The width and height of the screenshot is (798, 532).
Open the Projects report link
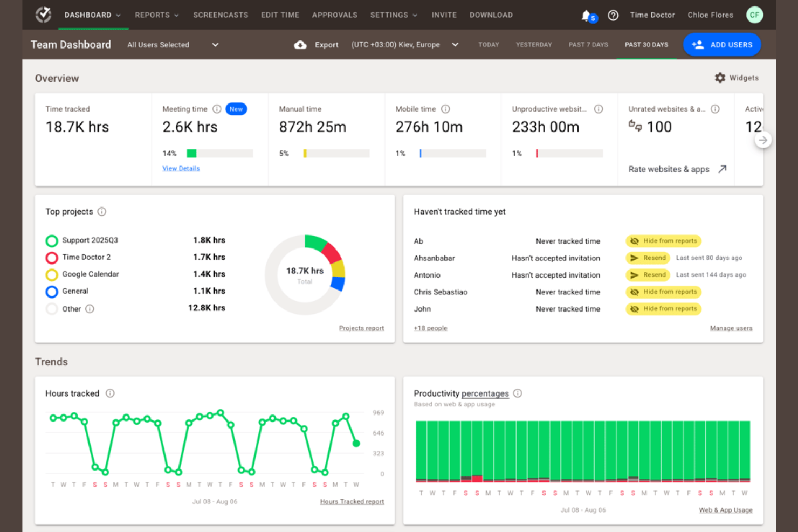click(361, 328)
